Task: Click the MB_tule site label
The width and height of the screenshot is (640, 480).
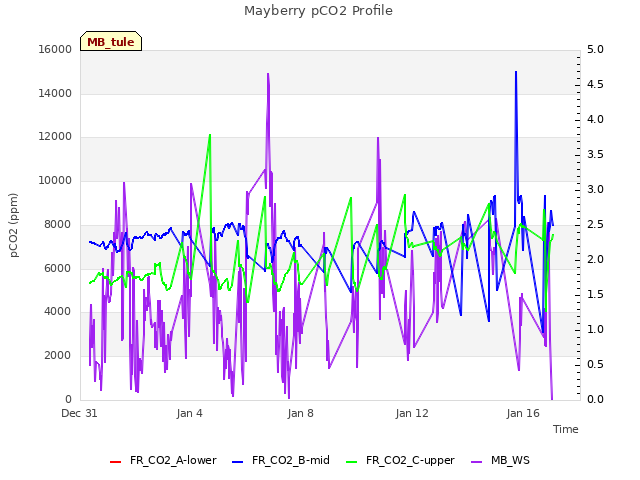Action: coord(111,42)
